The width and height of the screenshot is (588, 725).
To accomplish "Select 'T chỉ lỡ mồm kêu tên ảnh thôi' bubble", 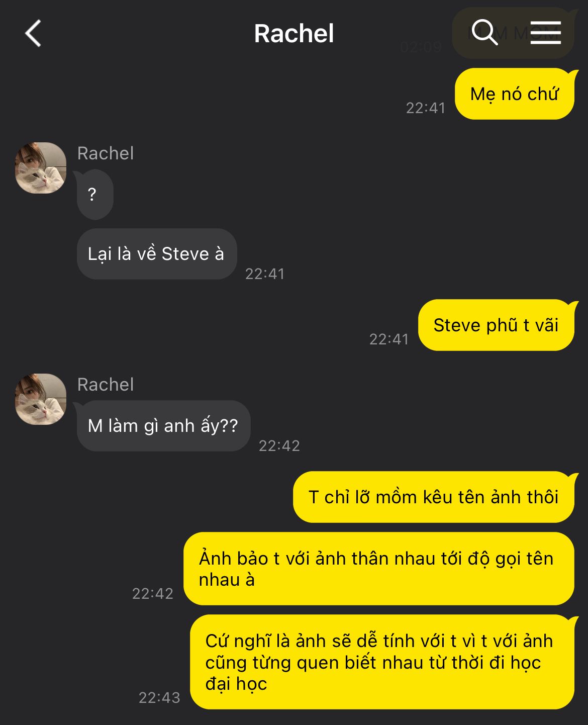I will [434, 497].
